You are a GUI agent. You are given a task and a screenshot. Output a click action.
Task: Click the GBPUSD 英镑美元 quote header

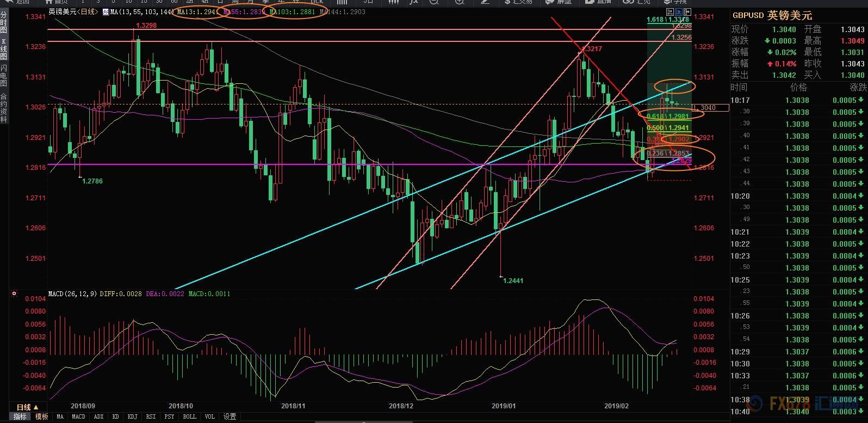772,15
